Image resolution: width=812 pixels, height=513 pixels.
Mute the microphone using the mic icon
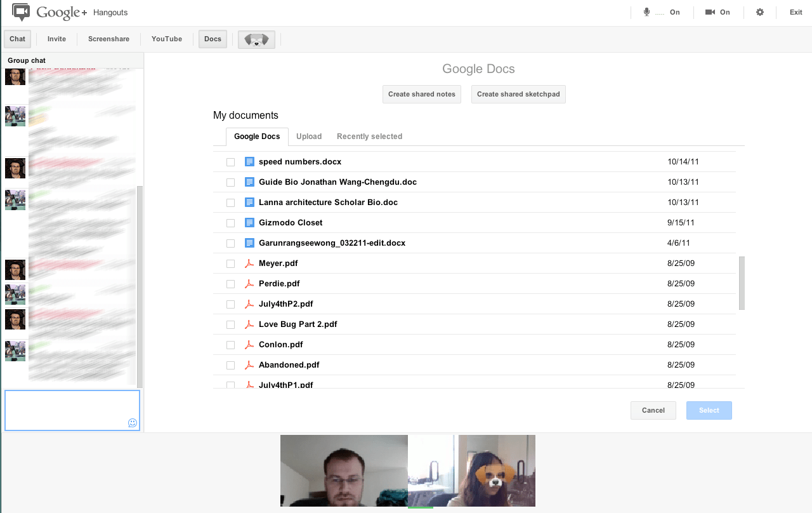pyautogui.click(x=647, y=12)
